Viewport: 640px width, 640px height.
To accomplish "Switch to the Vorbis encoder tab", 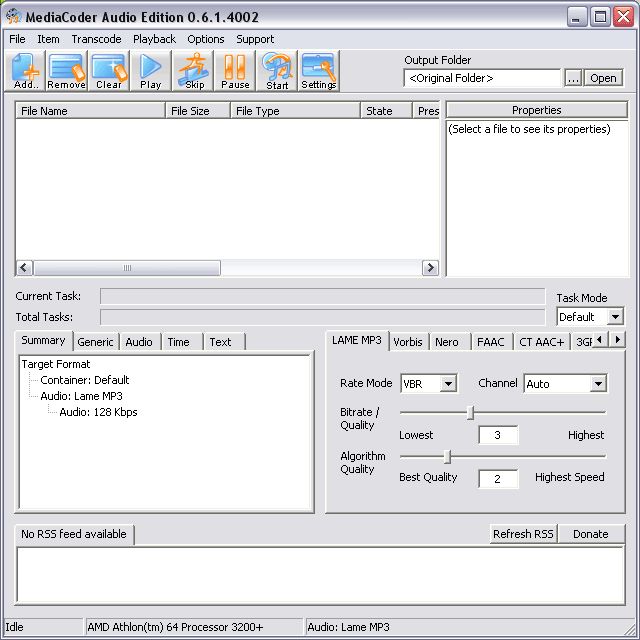I will (x=408, y=342).
